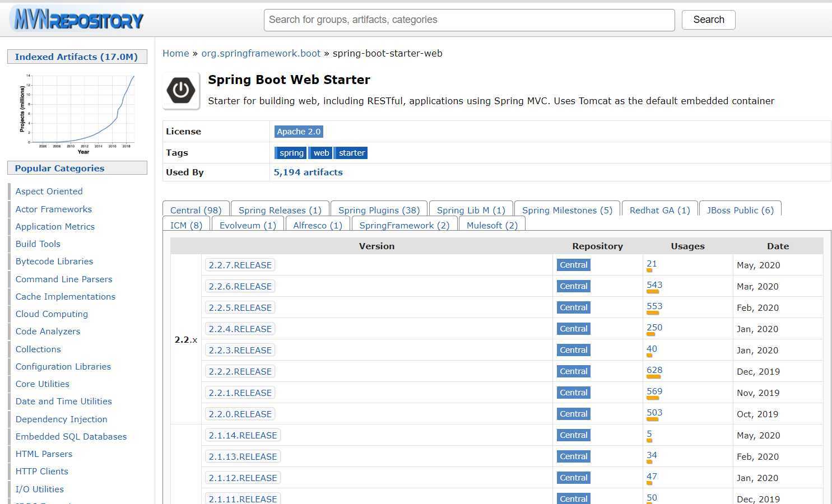Image resolution: width=832 pixels, height=504 pixels.
Task: Open the 21 usages link
Action: click(x=652, y=264)
